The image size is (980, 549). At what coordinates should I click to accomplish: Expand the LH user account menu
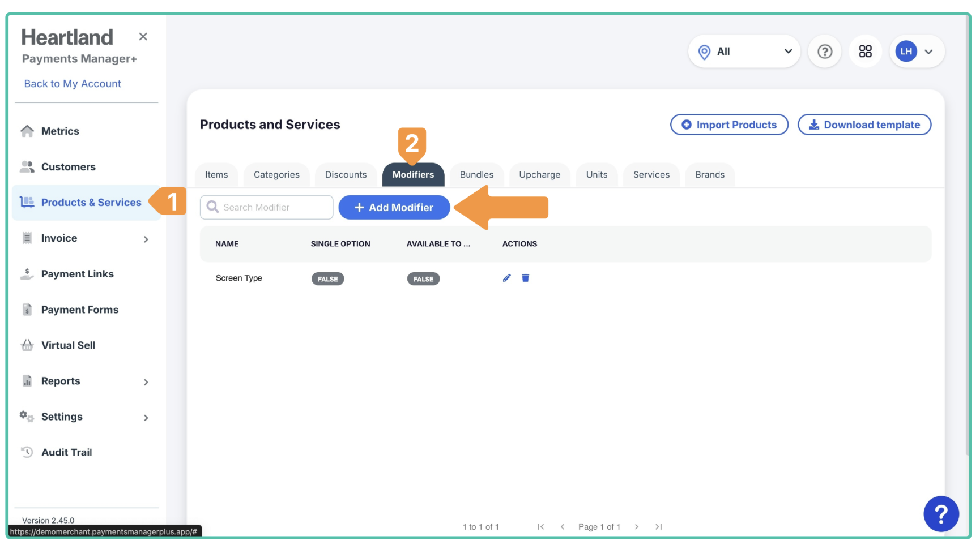click(x=917, y=52)
